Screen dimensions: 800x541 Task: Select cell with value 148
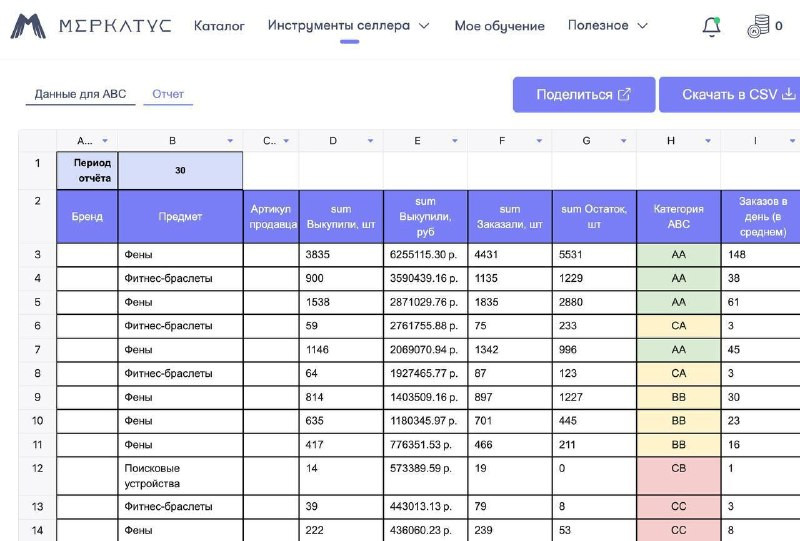click(x=761, y=255)
